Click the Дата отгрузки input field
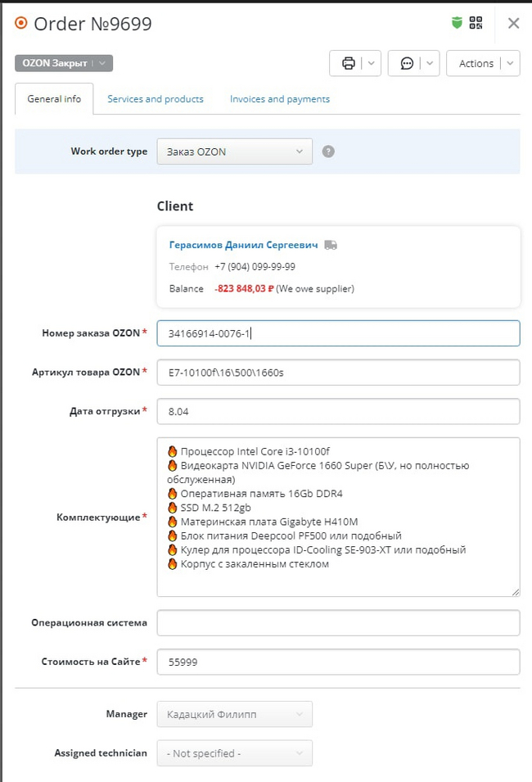The image size is (532, 782). point(338,412)
